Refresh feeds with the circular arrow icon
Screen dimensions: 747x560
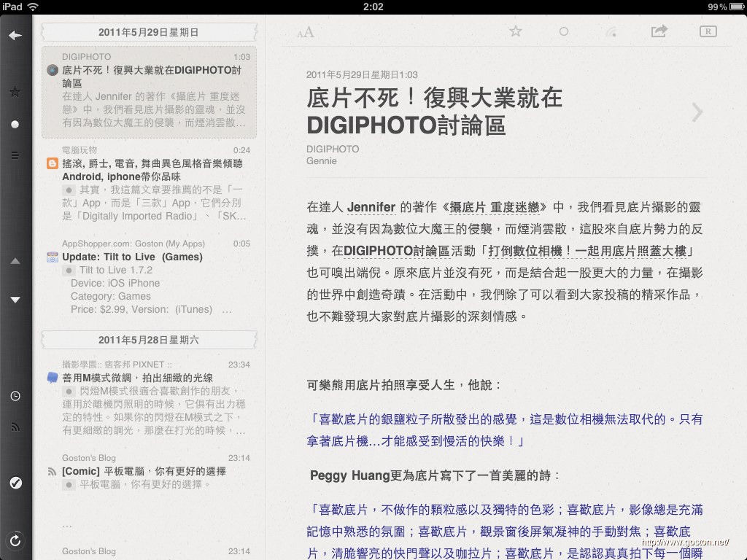coord(15,540)
